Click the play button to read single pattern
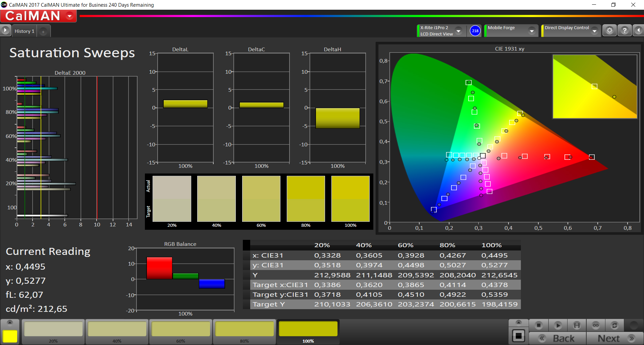 [558, 325]
